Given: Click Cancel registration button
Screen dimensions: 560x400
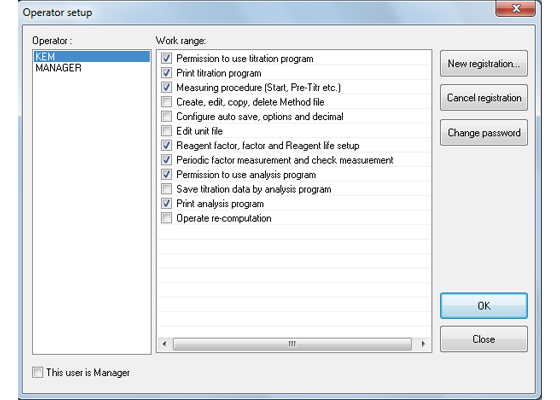Looking at the screenshot, I should click(484, 98).
